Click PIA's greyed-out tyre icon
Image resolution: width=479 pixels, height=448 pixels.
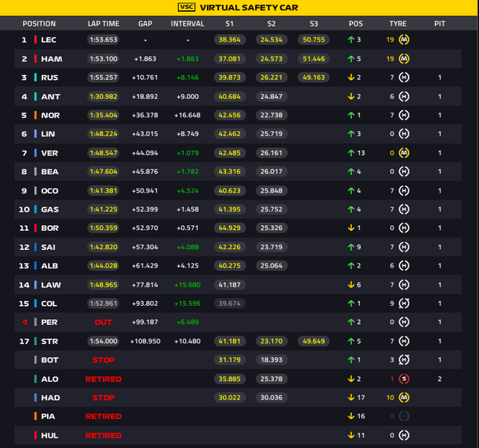[x=404, y=416]
